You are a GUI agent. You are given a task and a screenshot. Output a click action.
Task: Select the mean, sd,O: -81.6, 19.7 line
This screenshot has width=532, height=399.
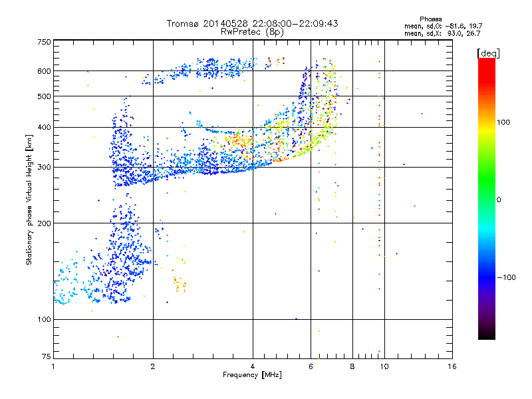click(443, 26)
